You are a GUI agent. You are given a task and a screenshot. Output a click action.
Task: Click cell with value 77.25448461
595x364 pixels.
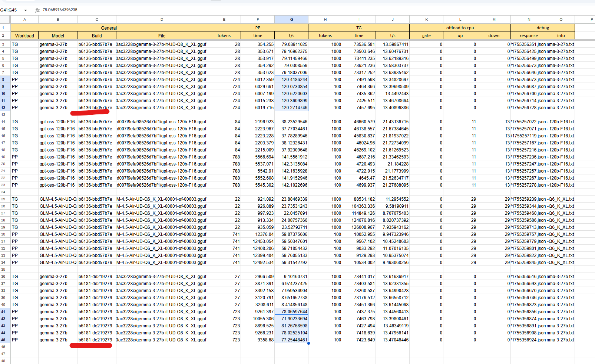point(291,340)
